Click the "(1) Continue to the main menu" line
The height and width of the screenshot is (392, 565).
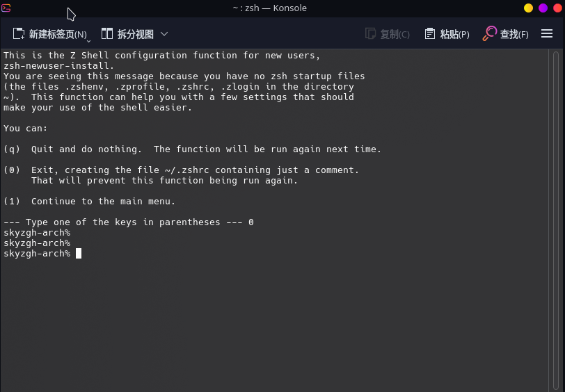click(x=90, y=202)
